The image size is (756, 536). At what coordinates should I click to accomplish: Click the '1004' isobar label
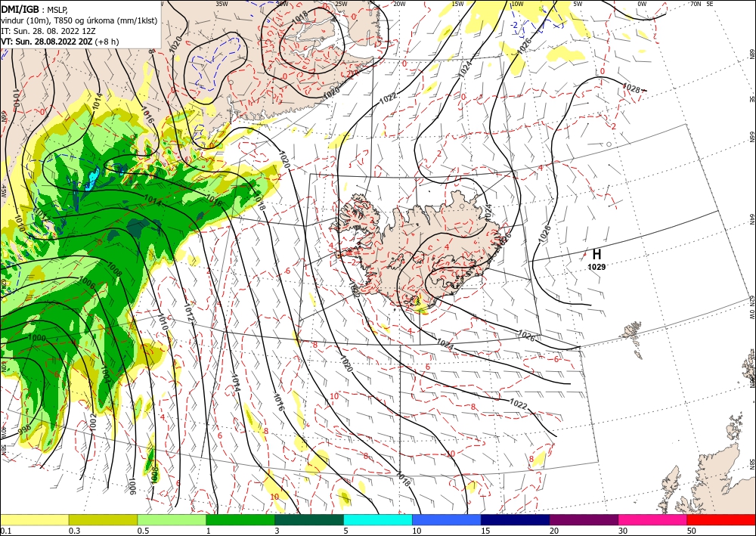click(106, 374)
